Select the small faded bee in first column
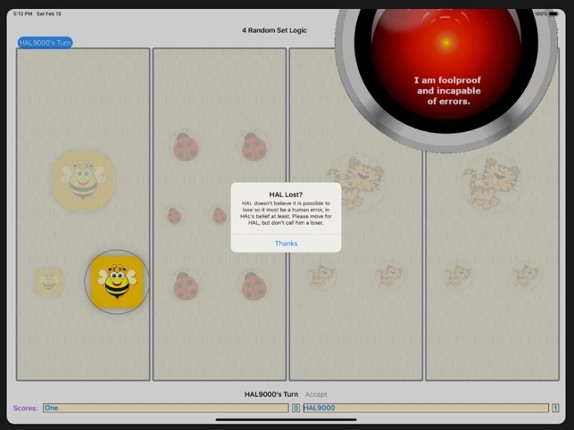Screen dimensions: 574x430 (49, 282)
